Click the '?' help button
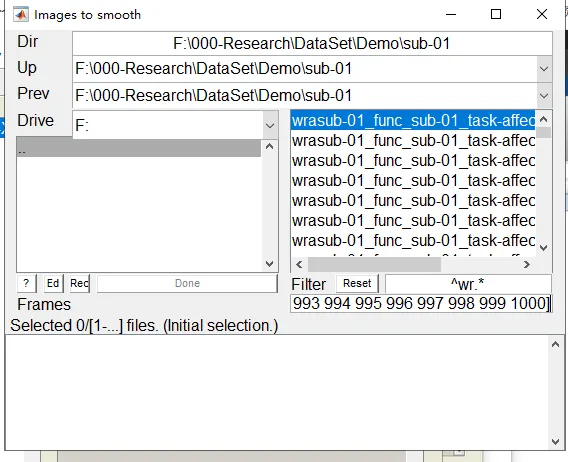 coord(26,283)
